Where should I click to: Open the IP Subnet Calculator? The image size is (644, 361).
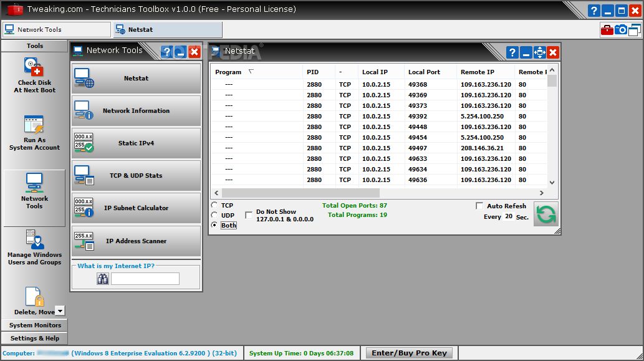137,208
